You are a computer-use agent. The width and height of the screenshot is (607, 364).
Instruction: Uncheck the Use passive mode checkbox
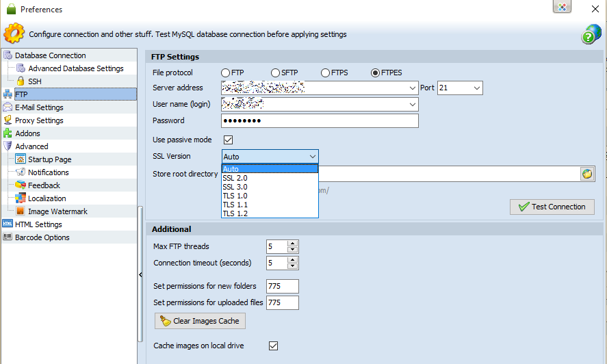[229, 140]
